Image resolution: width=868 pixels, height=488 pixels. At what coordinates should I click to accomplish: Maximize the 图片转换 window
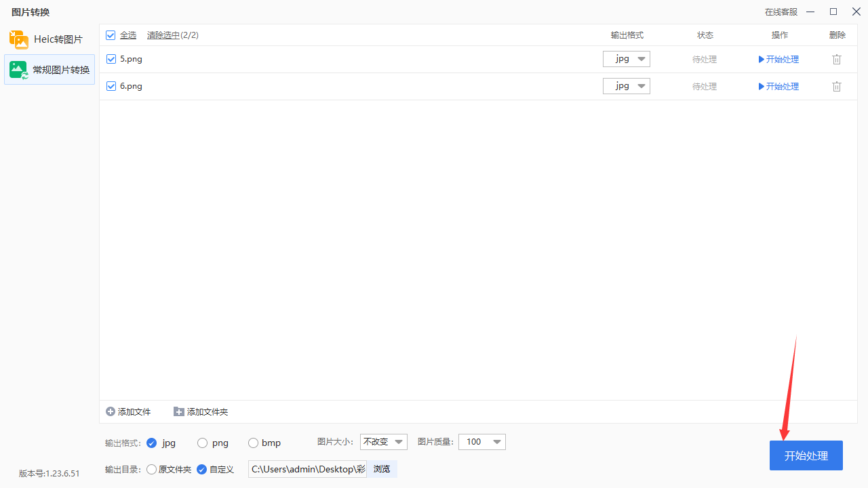833,12
